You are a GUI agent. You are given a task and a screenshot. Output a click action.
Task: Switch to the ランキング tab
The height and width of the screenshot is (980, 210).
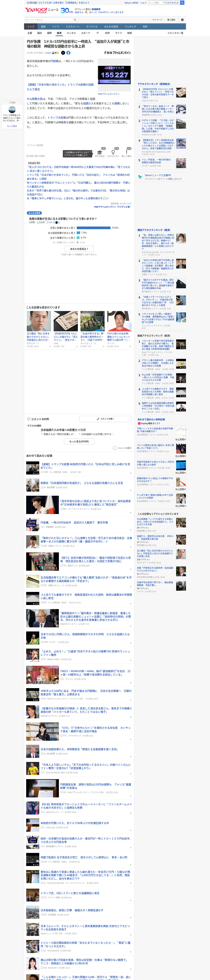130,27
